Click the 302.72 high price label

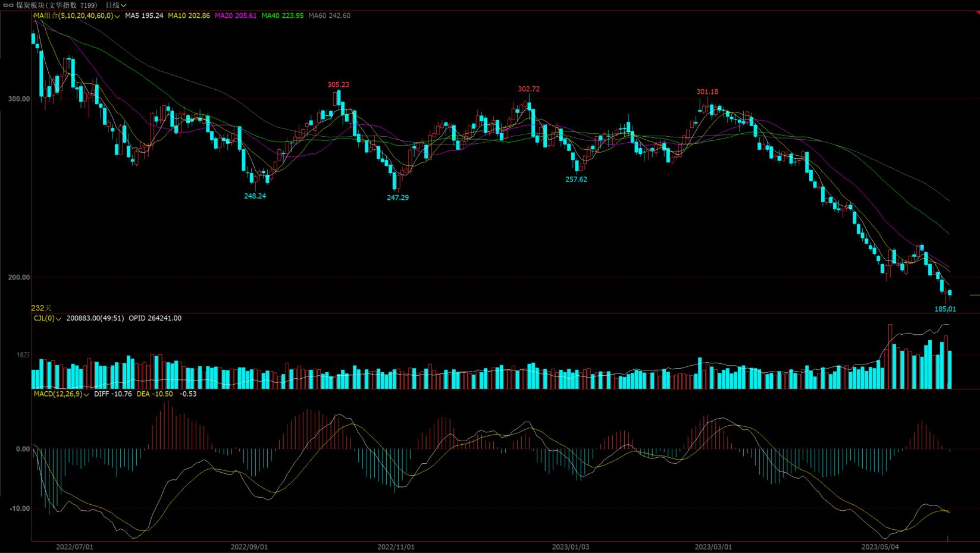529,89
